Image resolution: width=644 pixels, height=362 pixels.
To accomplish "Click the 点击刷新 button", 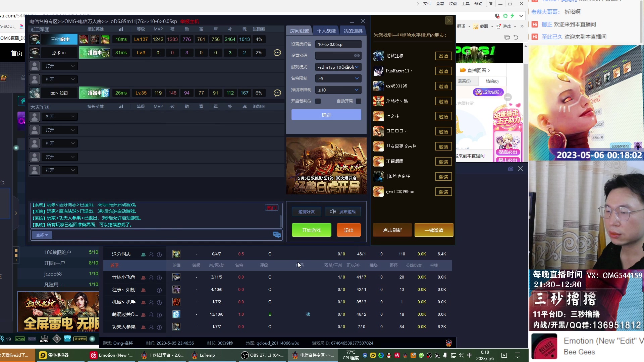I will [392, 230].
